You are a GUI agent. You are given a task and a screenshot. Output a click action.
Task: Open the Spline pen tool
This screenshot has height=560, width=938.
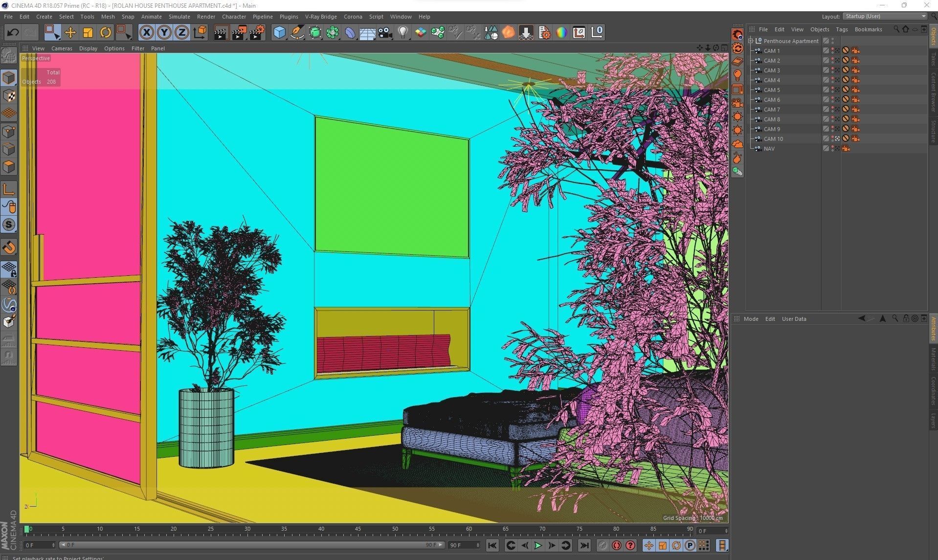297,33
